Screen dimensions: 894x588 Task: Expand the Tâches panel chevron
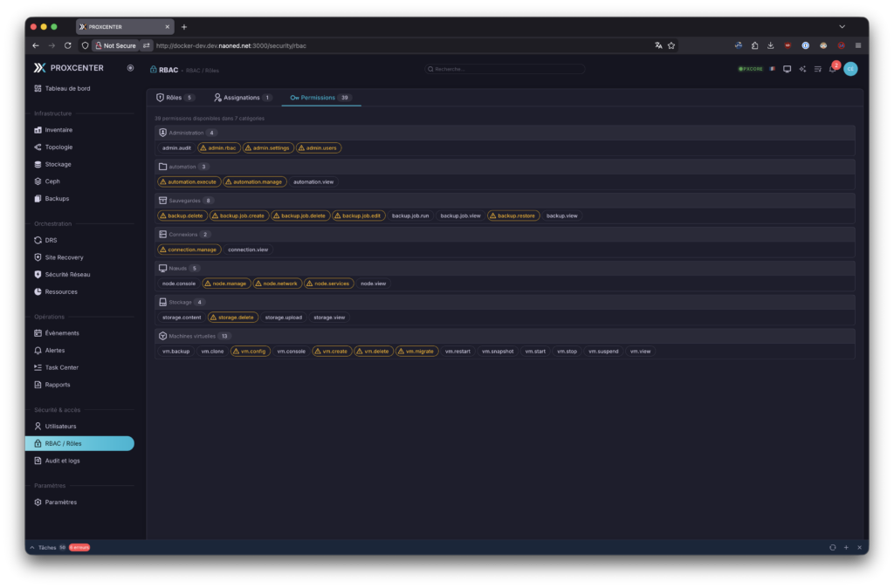coord(33,547)
